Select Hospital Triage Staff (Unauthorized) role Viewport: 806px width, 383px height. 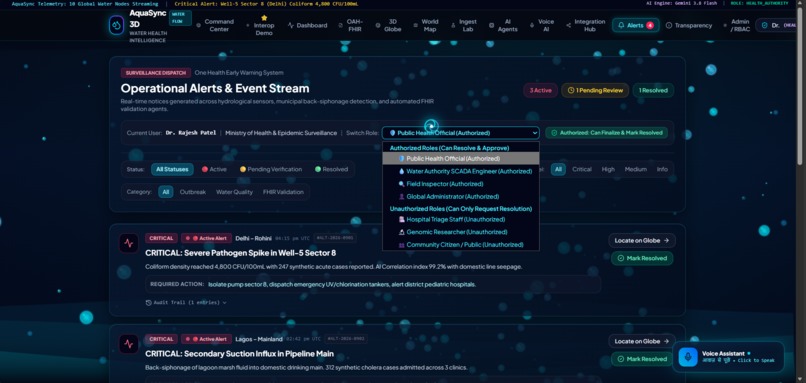(461, 219)
